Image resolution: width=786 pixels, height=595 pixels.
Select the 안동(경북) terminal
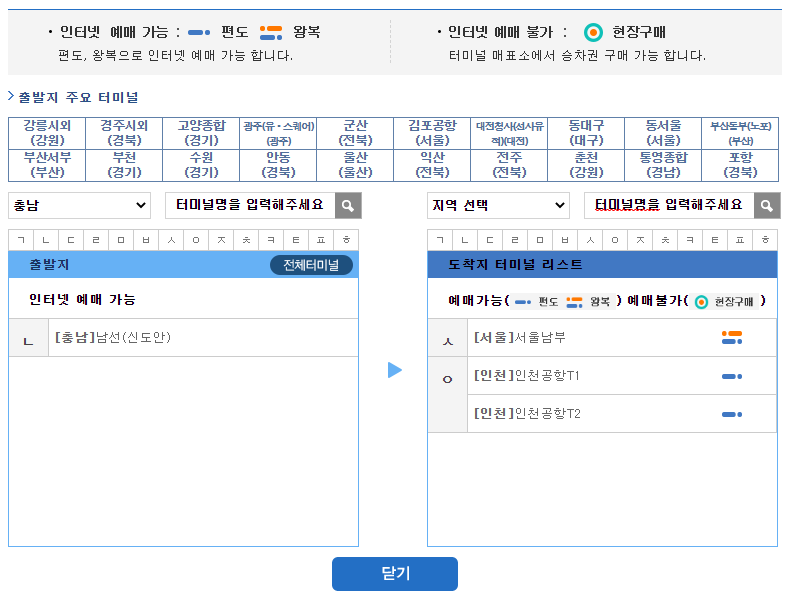click(x=278, y=165)
